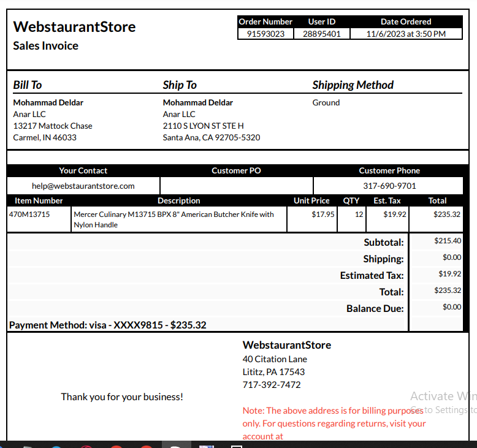The width and height of the screenshot is (477, 448).
Task: Click the date ordered 11/6/2023 at 3:50 PM
Action: (406, 34)
